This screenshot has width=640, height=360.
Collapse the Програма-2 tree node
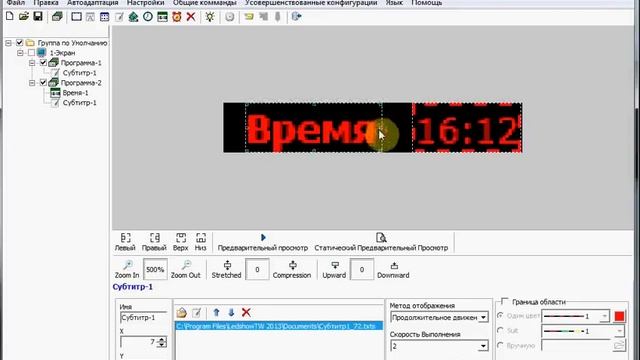point(32,83)
